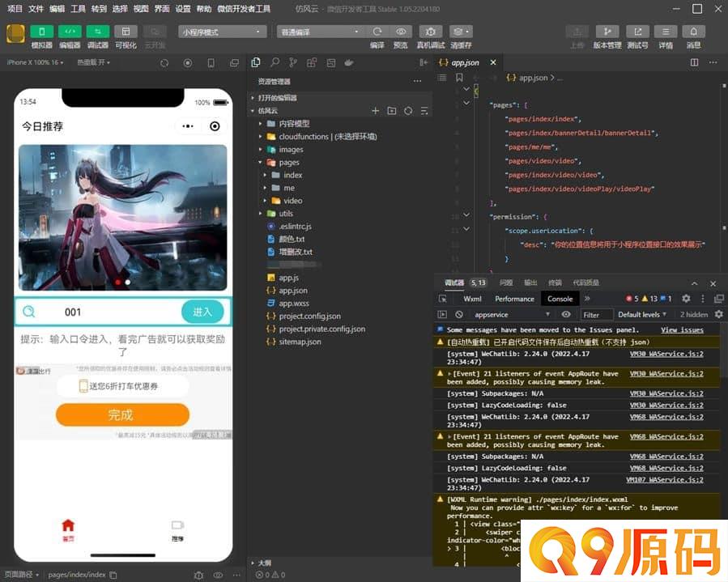Open the 小程序模式 mode dropdown
Screen dimensions: 728x582
click(223, 32)
